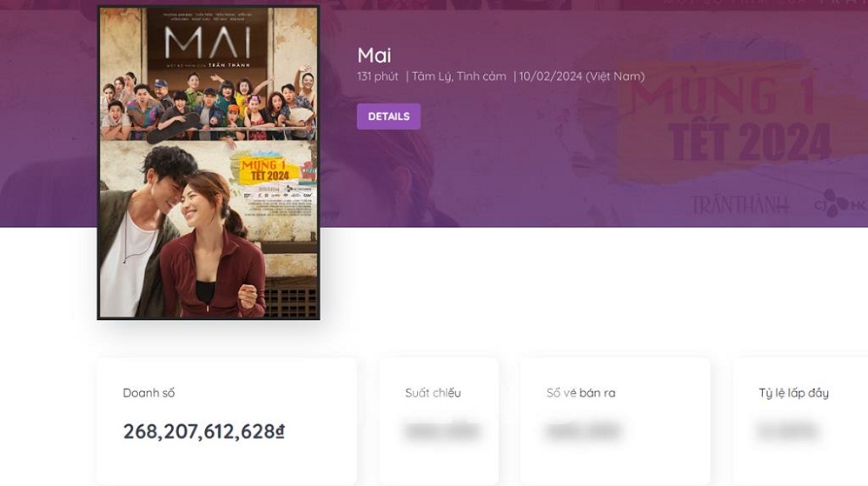Click the movie title Mai heading

(374, 56)
